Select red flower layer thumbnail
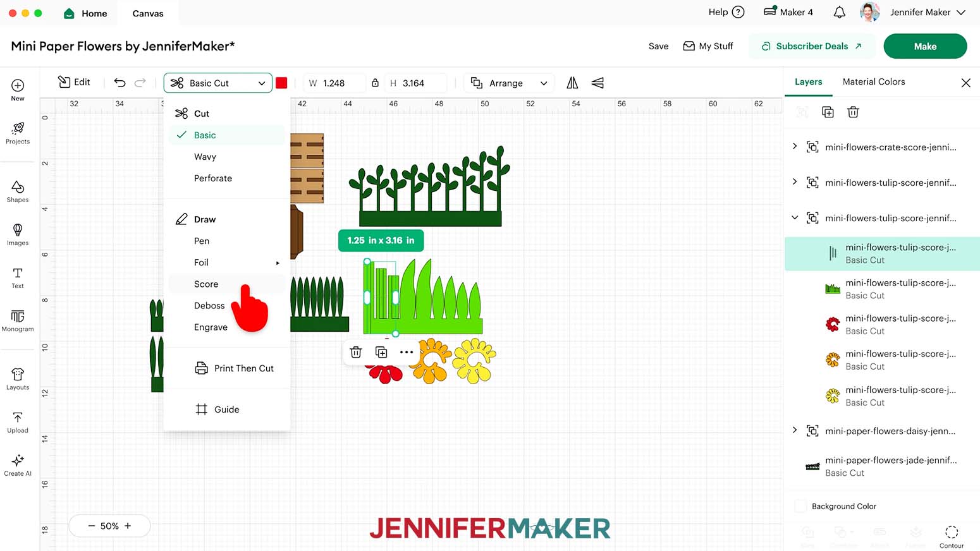980x551 pixels. tap(833, 324)
